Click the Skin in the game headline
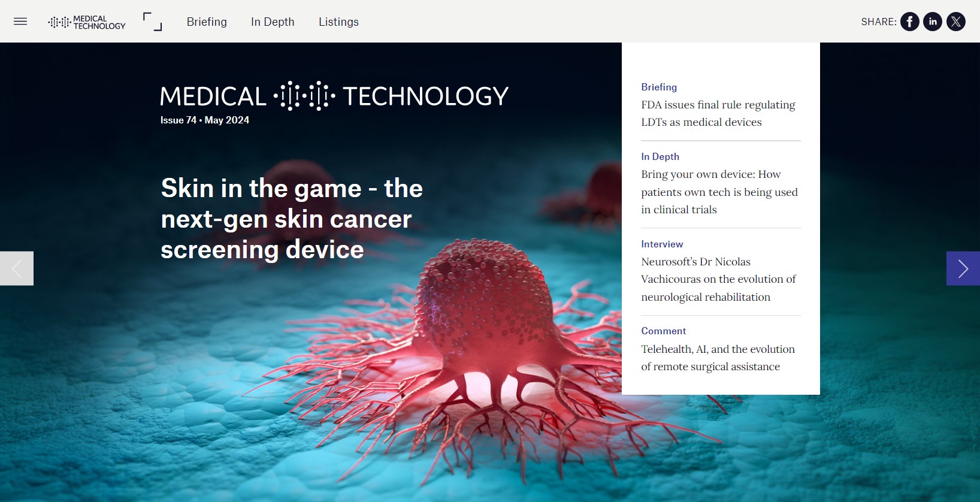This screenshot has height=502, width=980. [292, 219]
